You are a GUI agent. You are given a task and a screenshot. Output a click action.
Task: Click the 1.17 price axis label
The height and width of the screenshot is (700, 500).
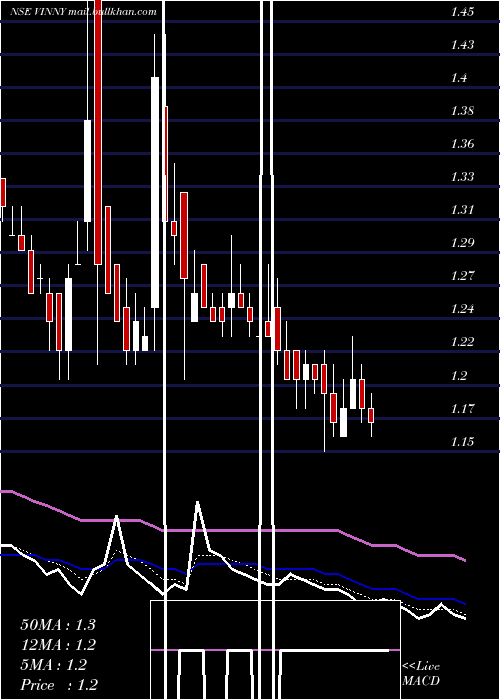point(462,408)
